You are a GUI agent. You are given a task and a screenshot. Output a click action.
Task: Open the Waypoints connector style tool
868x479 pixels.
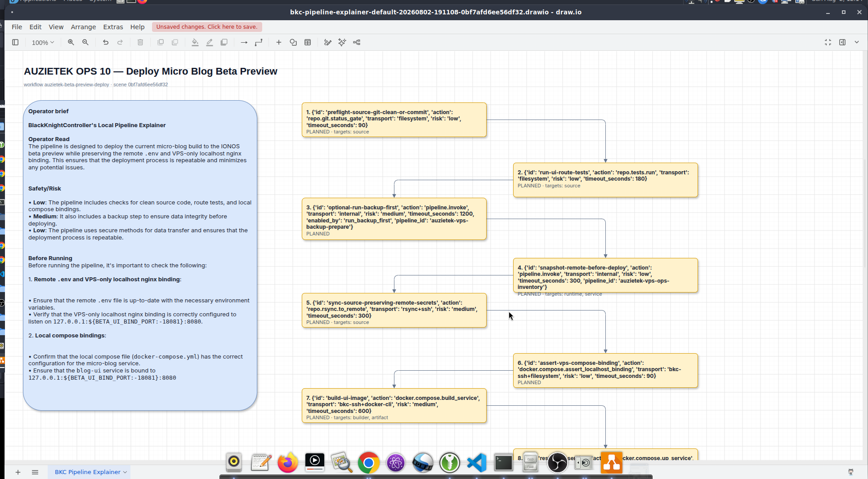click(259, 42)
